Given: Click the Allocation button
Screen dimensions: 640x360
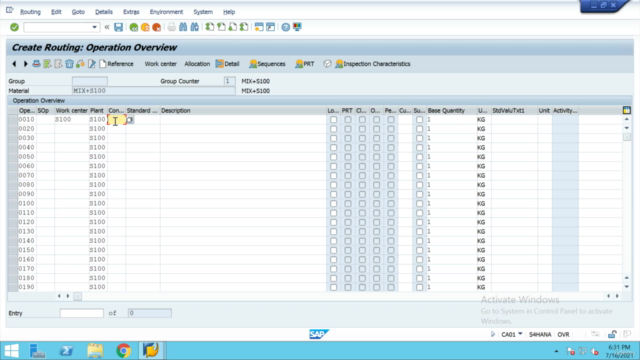Looking at the screenshot, I should click(197, 64).
